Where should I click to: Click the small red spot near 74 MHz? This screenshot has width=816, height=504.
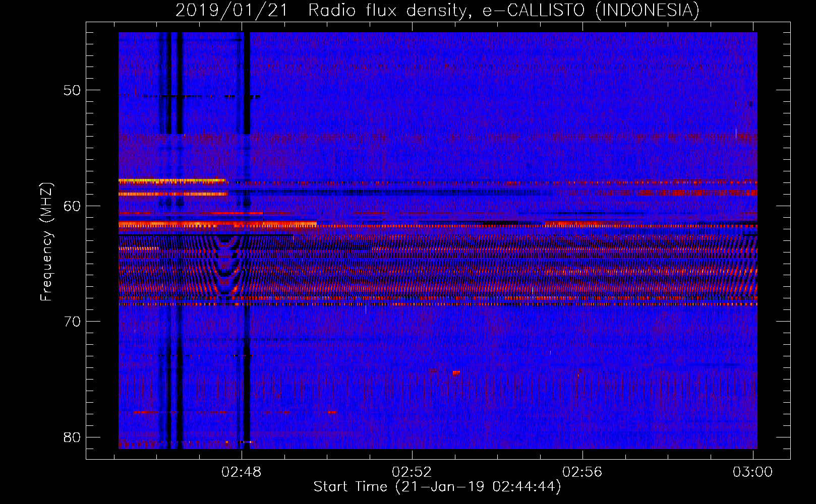456,373
